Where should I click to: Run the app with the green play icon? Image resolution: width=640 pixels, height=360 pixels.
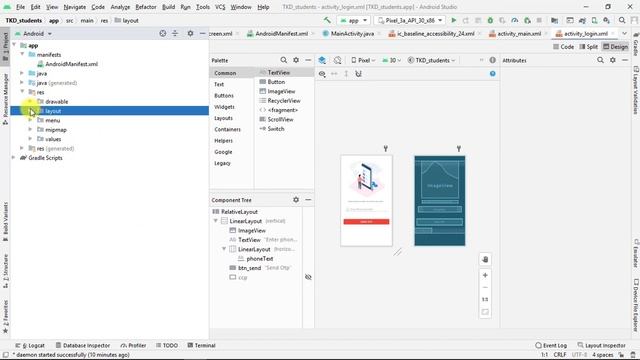point(453,20)
